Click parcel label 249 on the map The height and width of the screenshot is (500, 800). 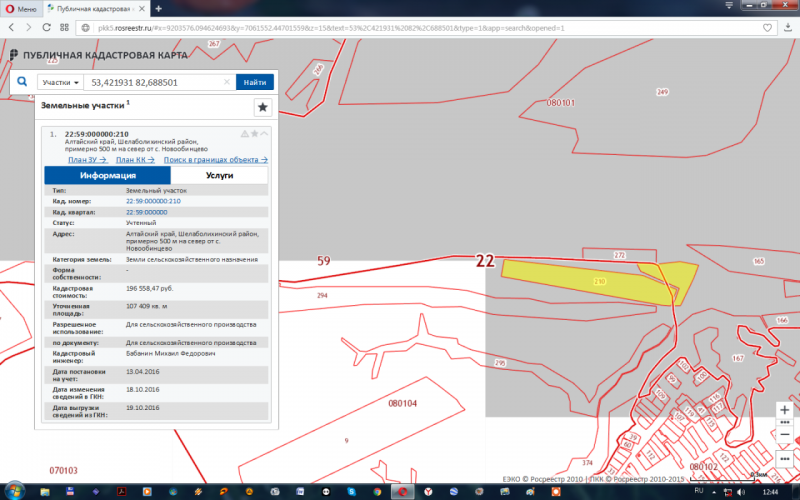pos(662,92)
